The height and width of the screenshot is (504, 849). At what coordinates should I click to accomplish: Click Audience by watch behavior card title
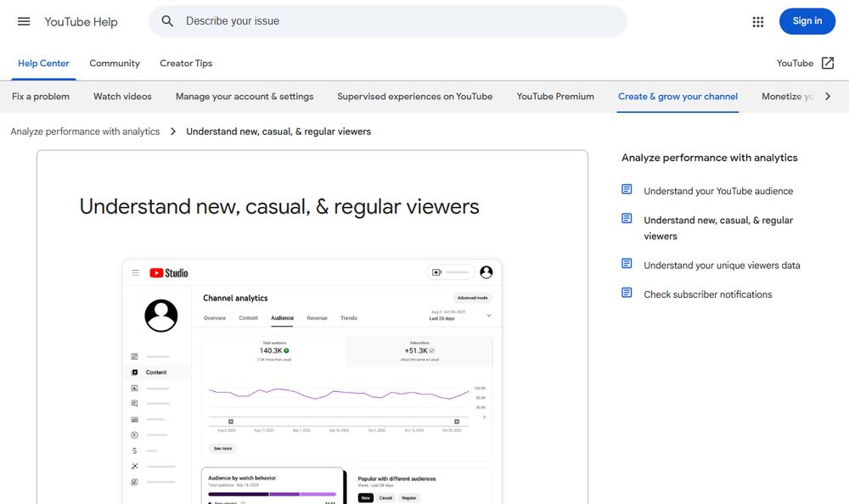tap(242, 478)
